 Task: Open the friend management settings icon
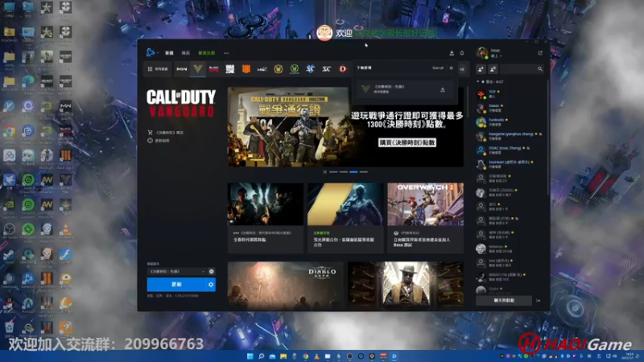493,69
